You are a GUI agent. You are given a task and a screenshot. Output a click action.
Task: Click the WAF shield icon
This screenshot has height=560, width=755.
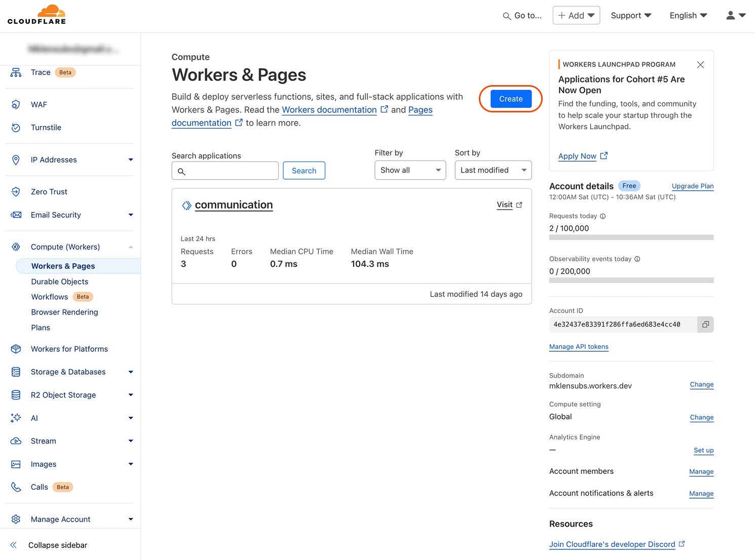16,105
